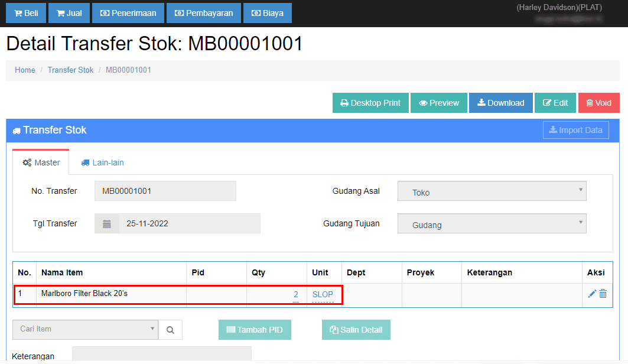
Task: Expand the Gudang Tujuan dropdown
Action: (492, 224)
